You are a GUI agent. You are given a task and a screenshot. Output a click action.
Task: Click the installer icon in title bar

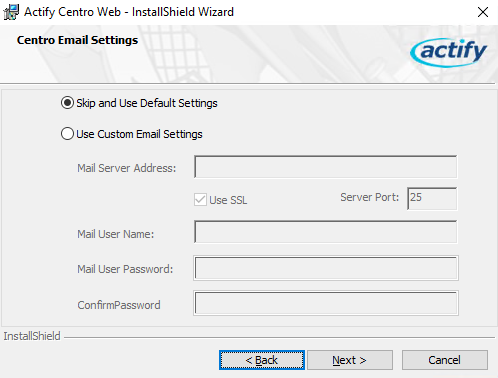[x=11, y=12]
